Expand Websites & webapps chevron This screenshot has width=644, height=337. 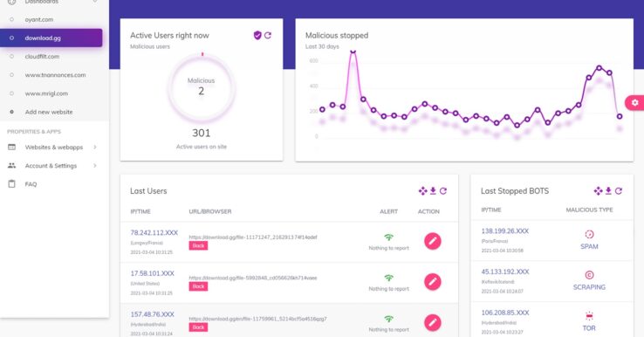click(x=95, y=147)
